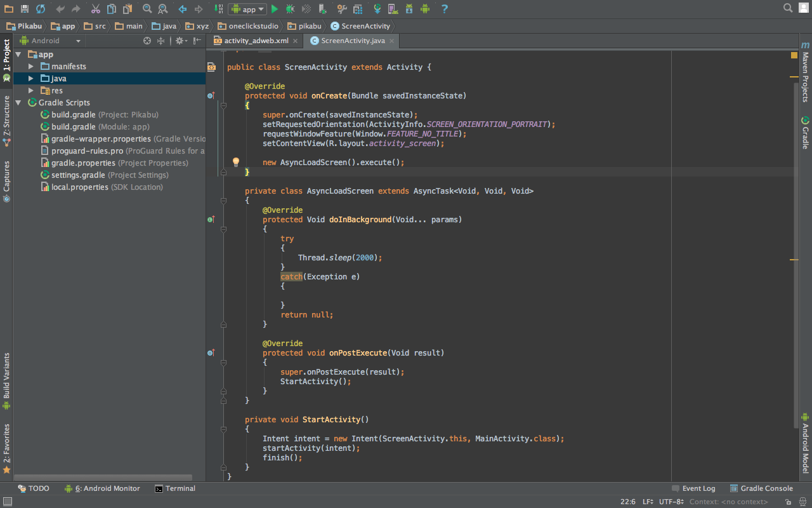The height and width of the screenshot is (508, 812).
Task: Open the Maven Projects side tab
Action: pyautogui.click(x=805, y=72)
